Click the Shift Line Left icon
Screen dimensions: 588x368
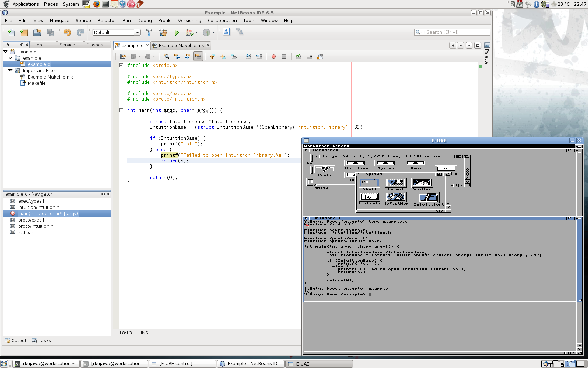(x=248, y=56)
